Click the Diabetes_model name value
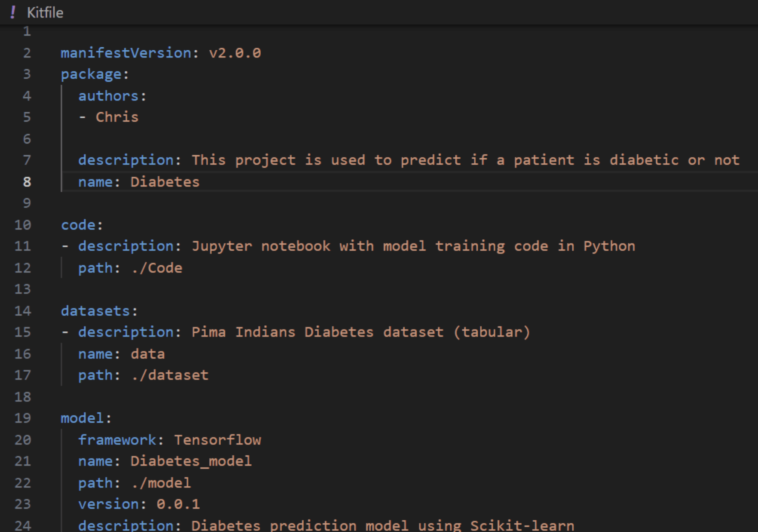This screenshot has height=532, width=758. [191, 461]
